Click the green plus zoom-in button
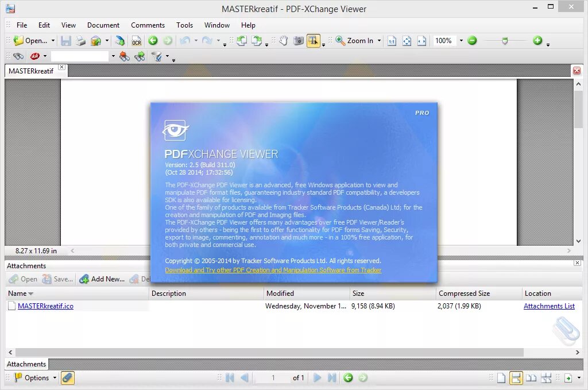 [537, 41]
